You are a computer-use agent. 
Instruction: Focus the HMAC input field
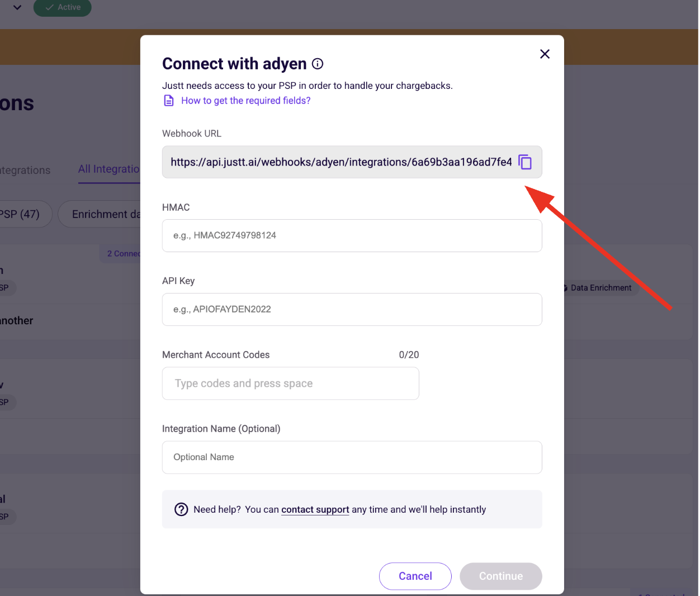pos(352,235)
